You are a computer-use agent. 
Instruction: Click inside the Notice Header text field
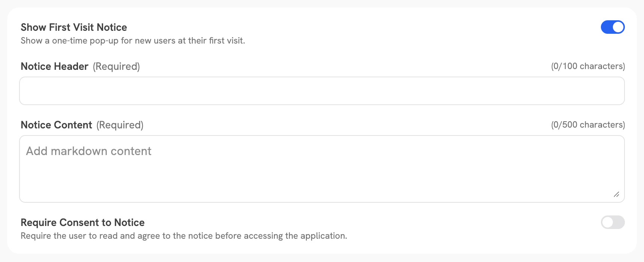coord(322,90)
